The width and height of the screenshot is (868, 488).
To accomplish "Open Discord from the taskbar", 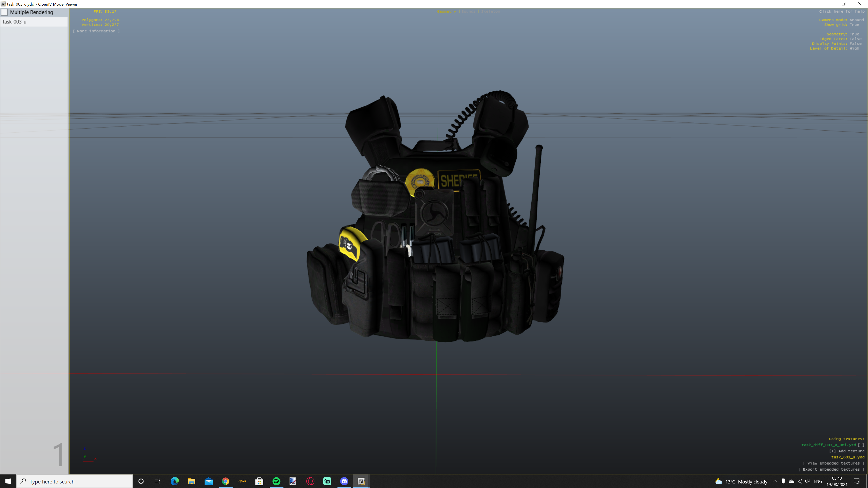I will (344, 481).
